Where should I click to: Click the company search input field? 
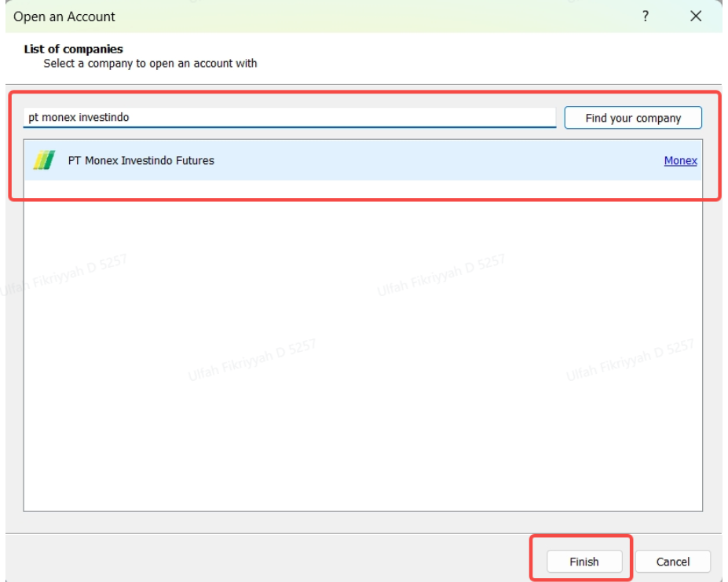[290, 118]
